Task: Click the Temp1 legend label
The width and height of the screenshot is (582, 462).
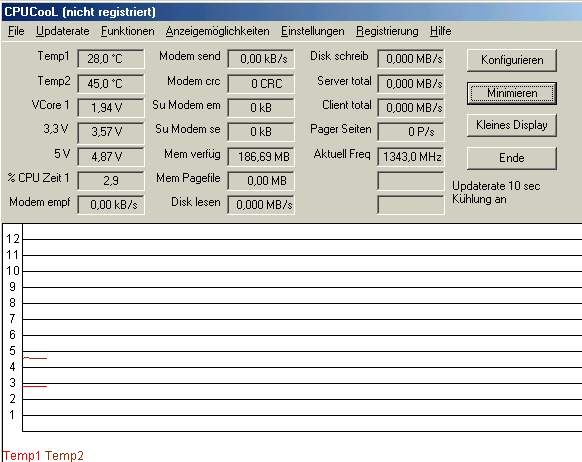Action: pos(21,455)
